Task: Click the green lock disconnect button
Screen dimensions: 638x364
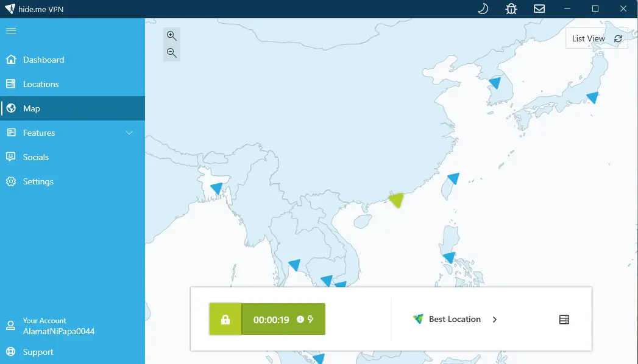Action: [225, 320]
